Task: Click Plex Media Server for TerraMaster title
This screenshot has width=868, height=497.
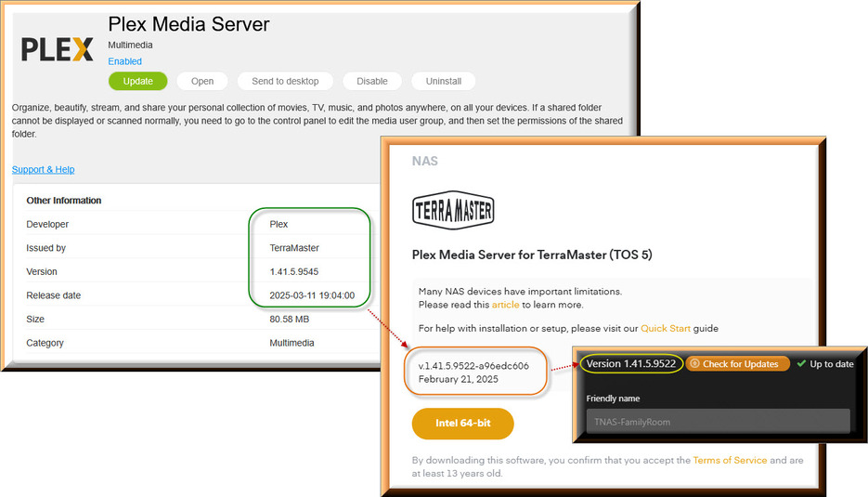Action: pyautogui.click(x=532, y=255)
